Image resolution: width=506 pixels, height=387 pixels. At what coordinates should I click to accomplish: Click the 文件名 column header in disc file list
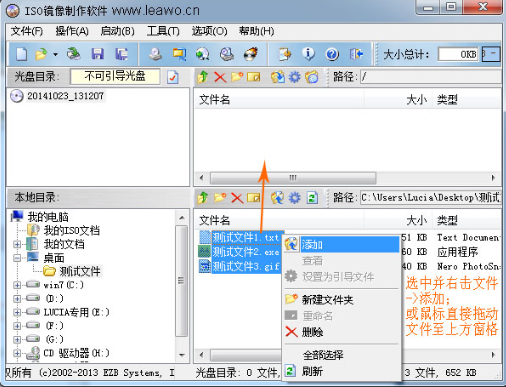279,99
